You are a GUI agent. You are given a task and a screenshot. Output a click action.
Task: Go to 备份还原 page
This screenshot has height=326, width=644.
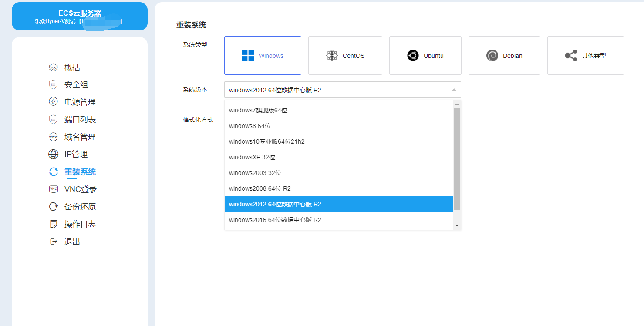pos(80,207)
